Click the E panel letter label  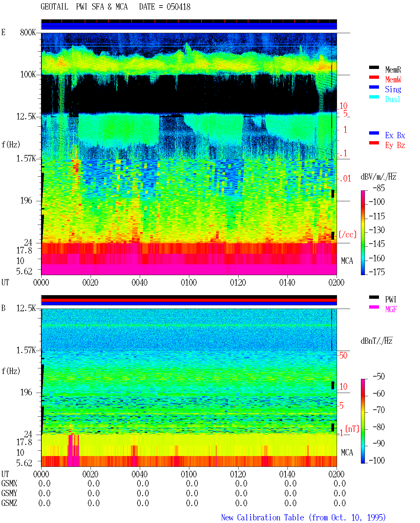coord(4,32)
